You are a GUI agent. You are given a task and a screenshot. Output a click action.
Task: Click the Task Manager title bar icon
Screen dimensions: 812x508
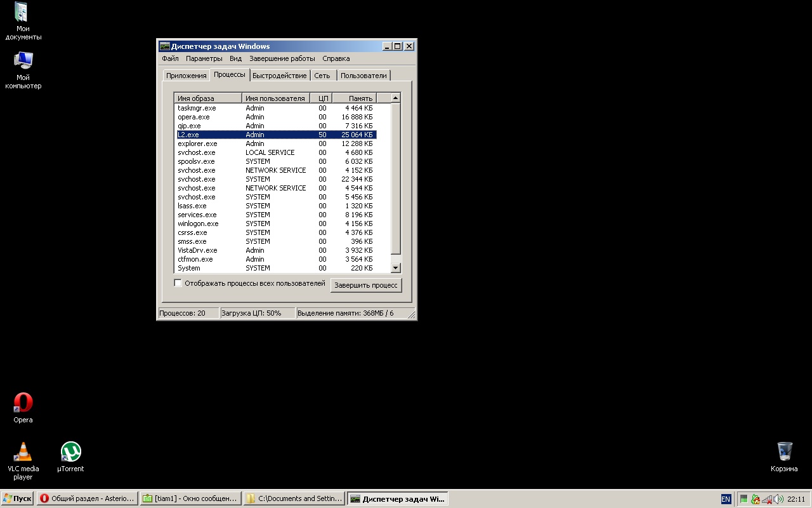point(164,46)
